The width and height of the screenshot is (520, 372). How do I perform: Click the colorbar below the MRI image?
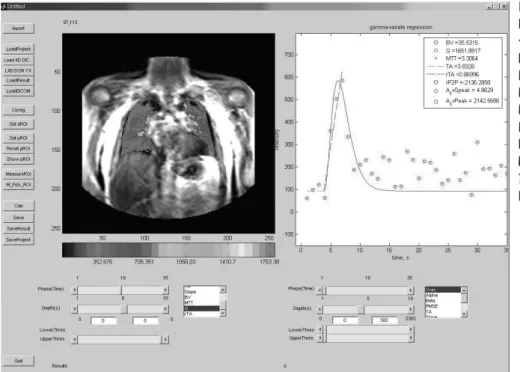click(169, 250)
